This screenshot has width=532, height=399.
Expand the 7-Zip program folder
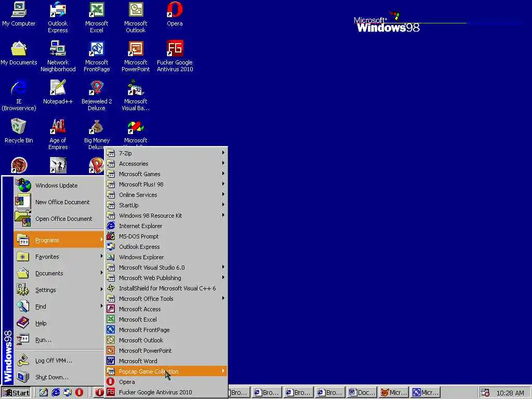[166, 153]
